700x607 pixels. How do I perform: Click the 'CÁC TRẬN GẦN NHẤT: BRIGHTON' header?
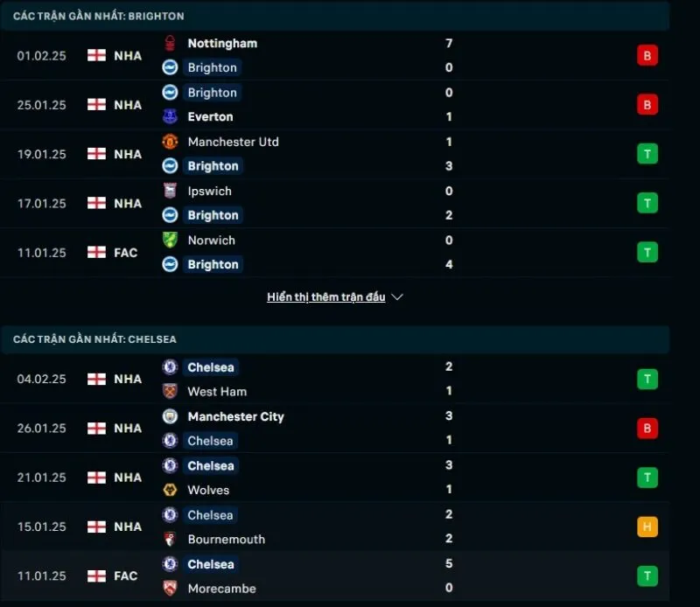[96, 16]
